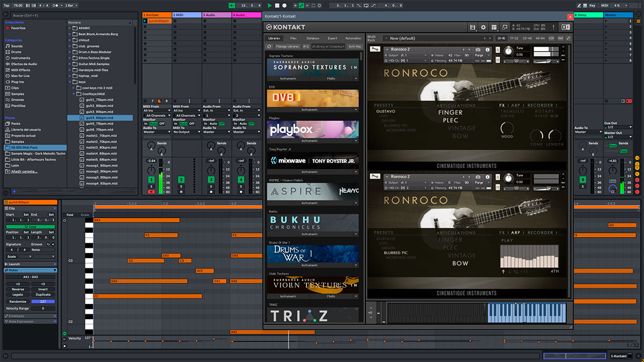Screen dimensions: 644x362
Task: Click the Kontakt warning exclamation icon
Action: (x=553, y=27)
